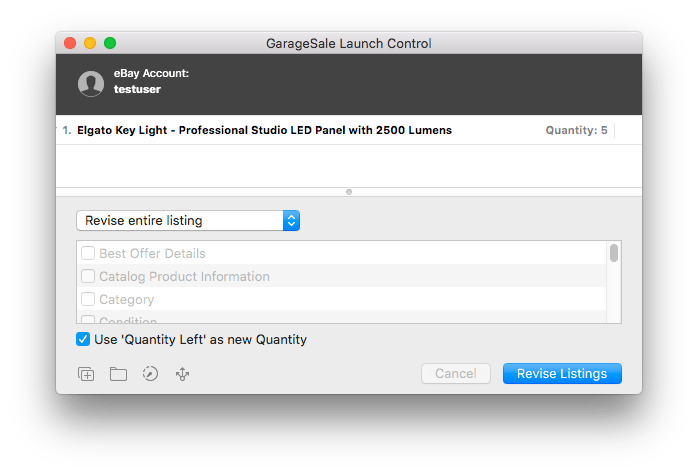698x474 pixels.
Task: Click the options list scrollbar thumb
Action: pos(613,254)
